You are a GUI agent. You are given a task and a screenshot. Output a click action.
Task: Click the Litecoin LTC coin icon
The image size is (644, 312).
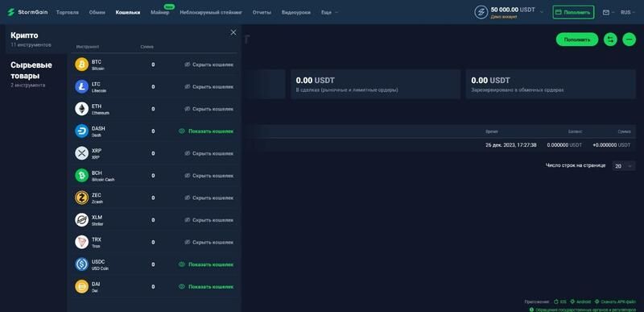[x=82, y=87]
